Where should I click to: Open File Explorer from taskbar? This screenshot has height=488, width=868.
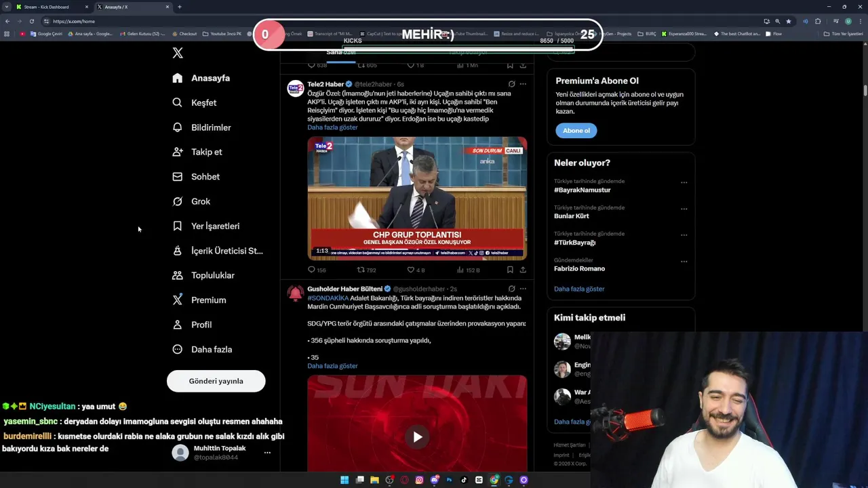[x=374, y=480]
